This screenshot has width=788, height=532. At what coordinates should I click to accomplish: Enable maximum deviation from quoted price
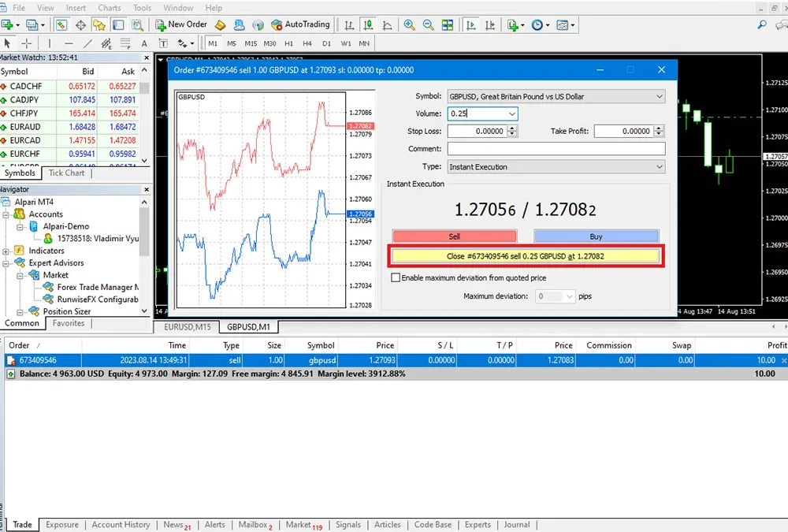pyautogui.click(x=396, y=277)
